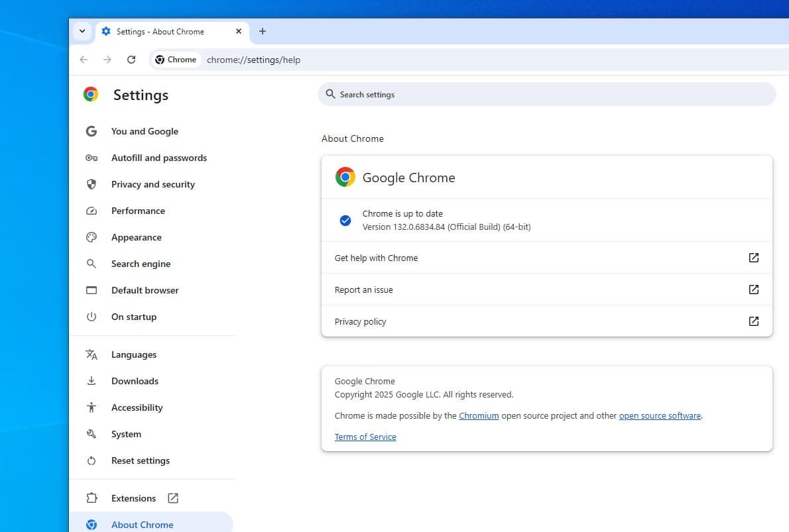789x532 pixels.
Task: Select the Accessibility icon in sidebar
Action: [91, 407]
